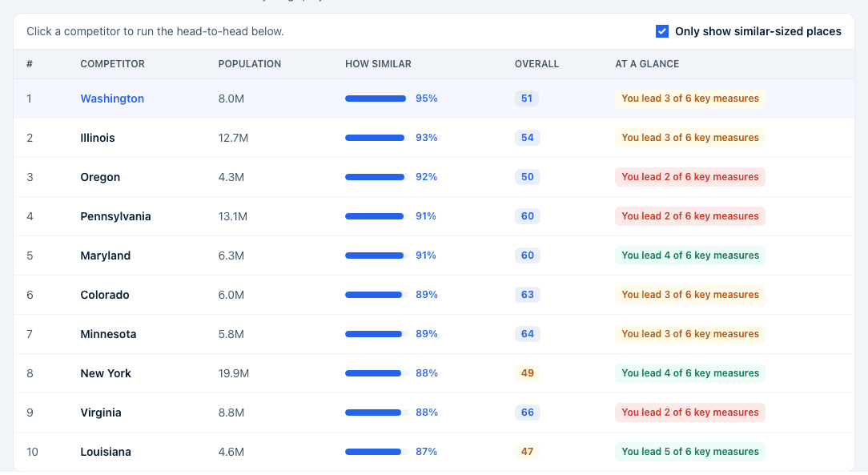This screenshot has width=868, height=475.
Task: Click the 12.7M population value
Action: pyautogui.click(x=233, y=138)
